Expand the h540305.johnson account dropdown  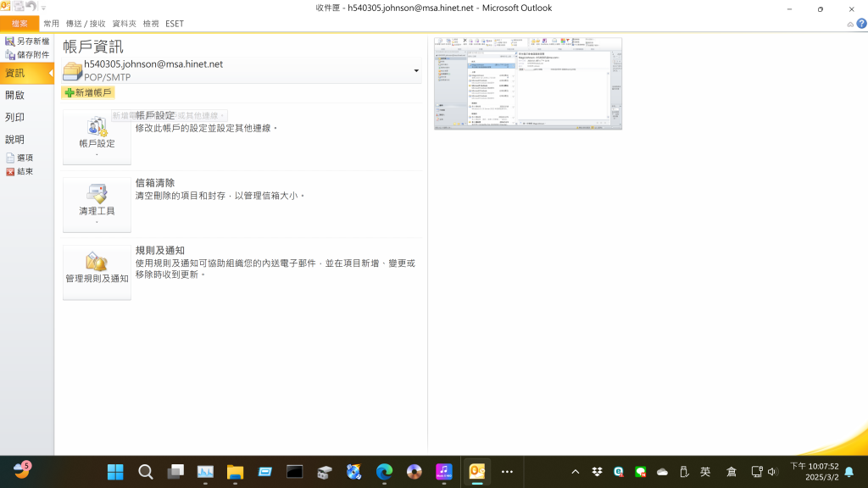point(416,70)
